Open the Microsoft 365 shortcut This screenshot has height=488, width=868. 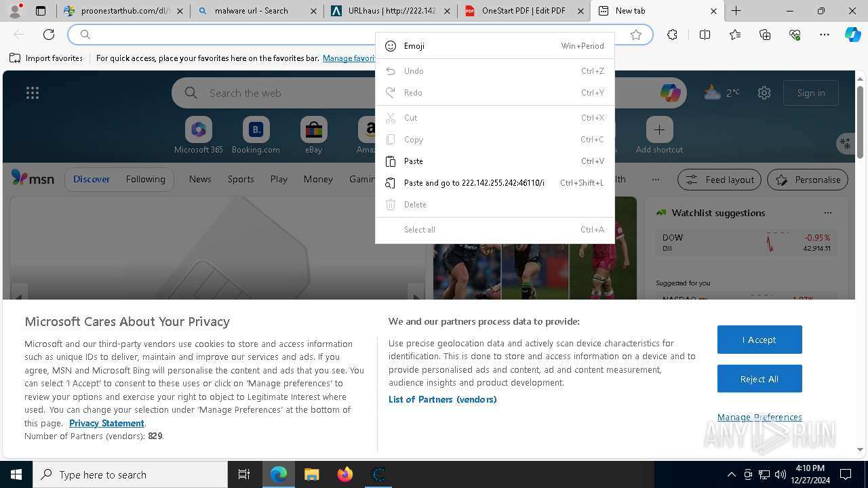click(199, 135)
